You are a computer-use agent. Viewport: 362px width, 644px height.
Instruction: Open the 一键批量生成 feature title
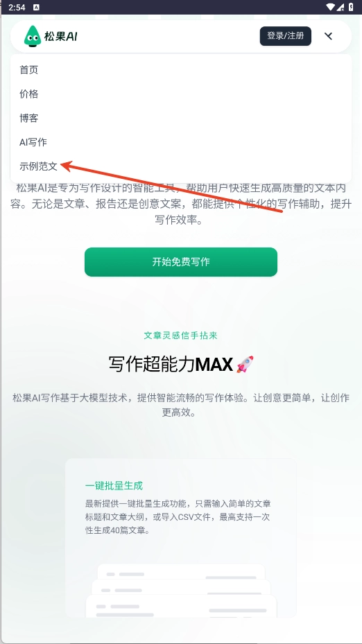[x=114, y=486]
